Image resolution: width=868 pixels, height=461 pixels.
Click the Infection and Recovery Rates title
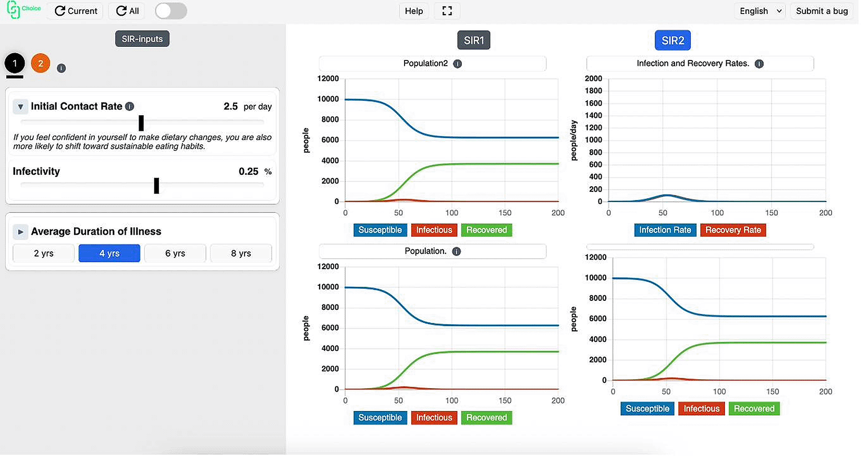pos(693,64)
